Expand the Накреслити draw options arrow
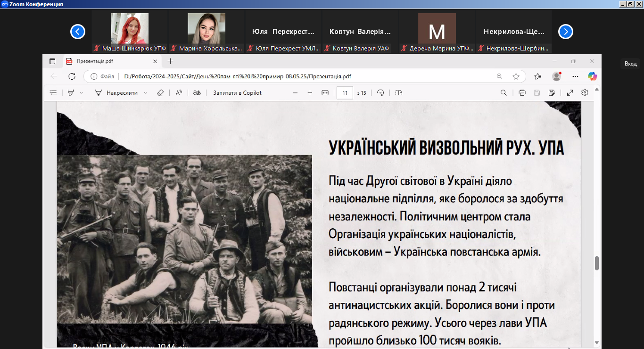644x349 pixels. tap(145, 93)
